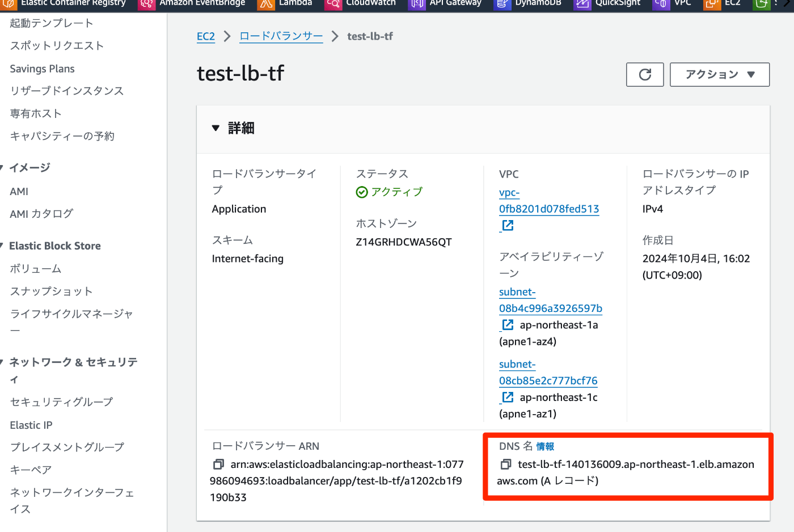Open キーペア in the sidebar
Image resolution: width=794 pixels, height=532 pixels.
pyautogui.click(x=31, y=470)
